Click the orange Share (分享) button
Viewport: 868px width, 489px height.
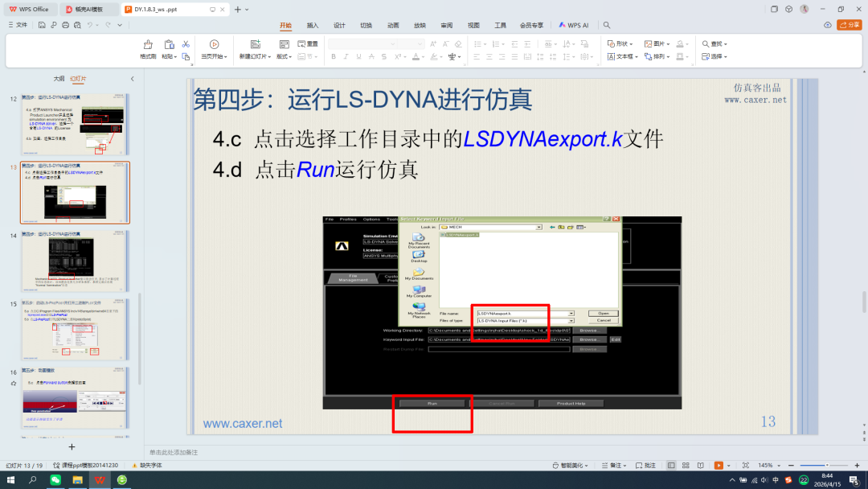coord(850,25)
